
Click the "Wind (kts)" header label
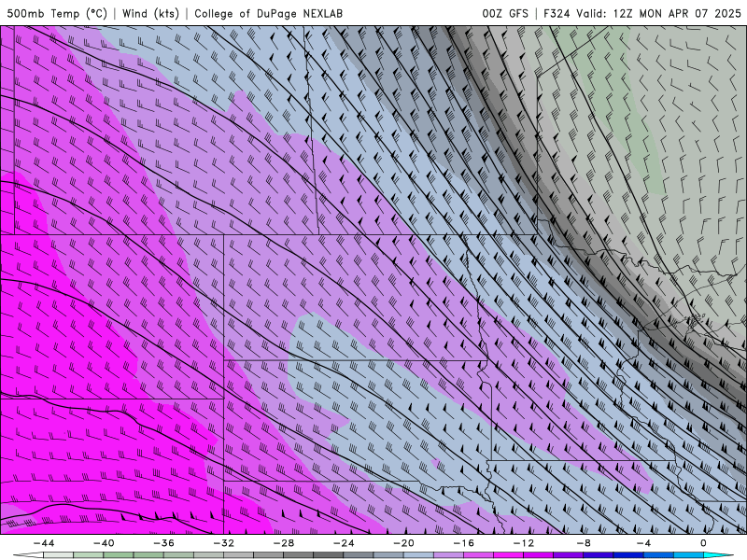click(150, 14)
